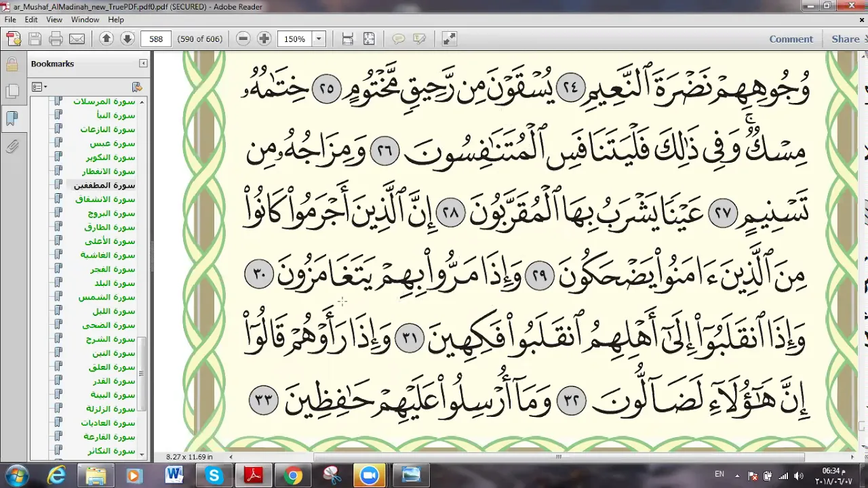Click the Save file toolbar icon
Screen dimensions: 868x488
(35, 39)
